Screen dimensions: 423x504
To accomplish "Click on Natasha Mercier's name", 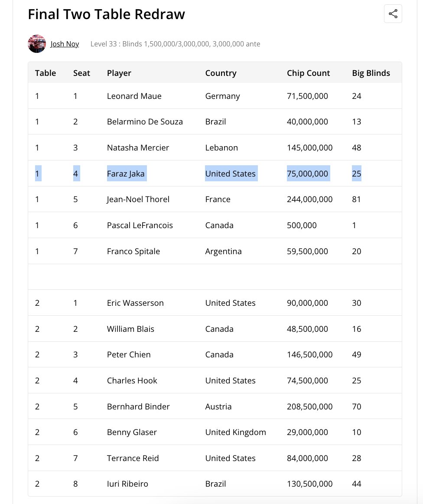I will 138,147.
